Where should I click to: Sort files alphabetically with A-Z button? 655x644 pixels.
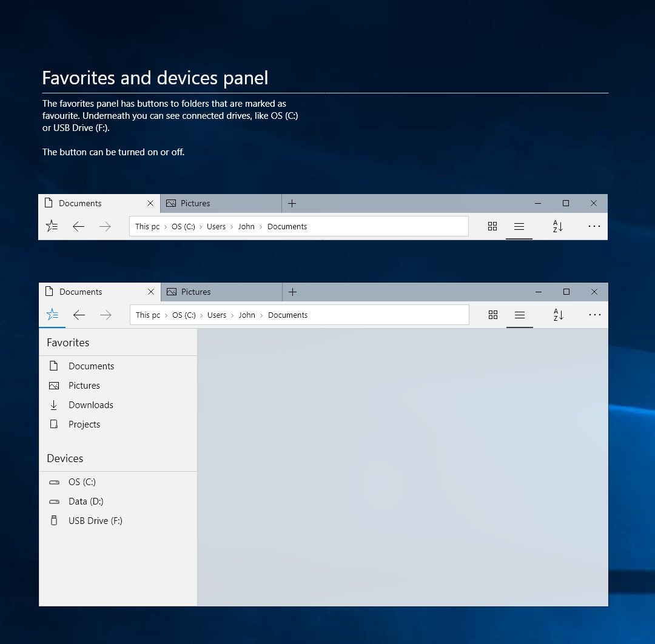click(557, 315)
